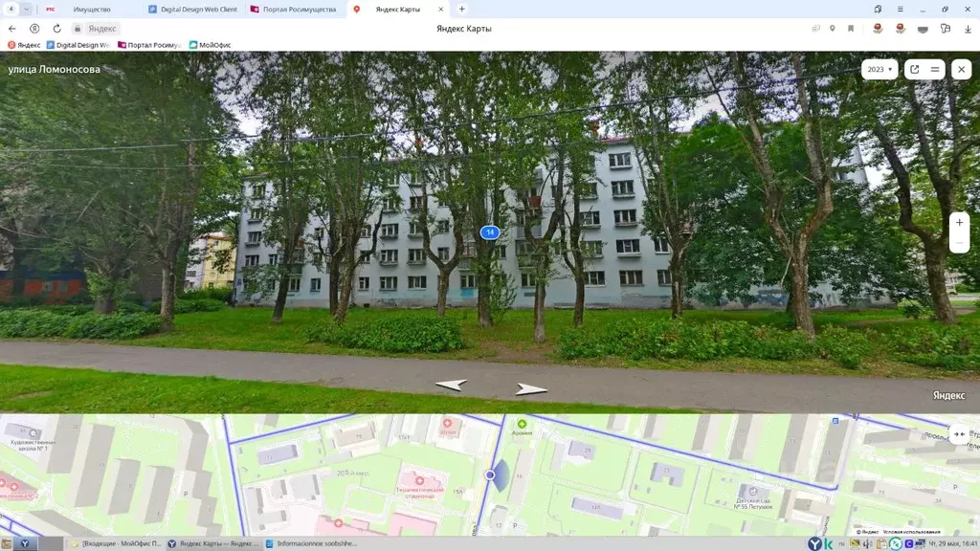Image resolution: width=980 pixels, height=551 pixels.
Task: Open Входящие МойОфис Почта from the taskbar
Action: pos(116,543)
